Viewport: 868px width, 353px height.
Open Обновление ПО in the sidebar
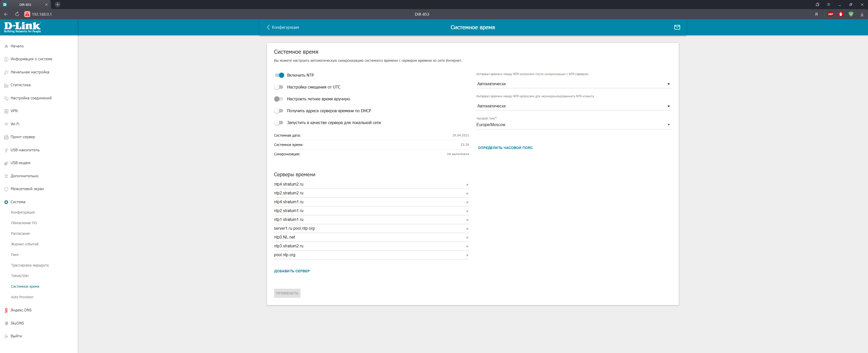(24, 223)
